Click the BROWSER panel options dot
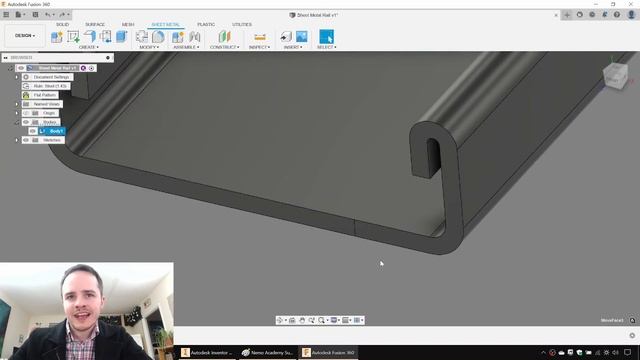This screenshot has width=640, height=360. coord(108,58)
